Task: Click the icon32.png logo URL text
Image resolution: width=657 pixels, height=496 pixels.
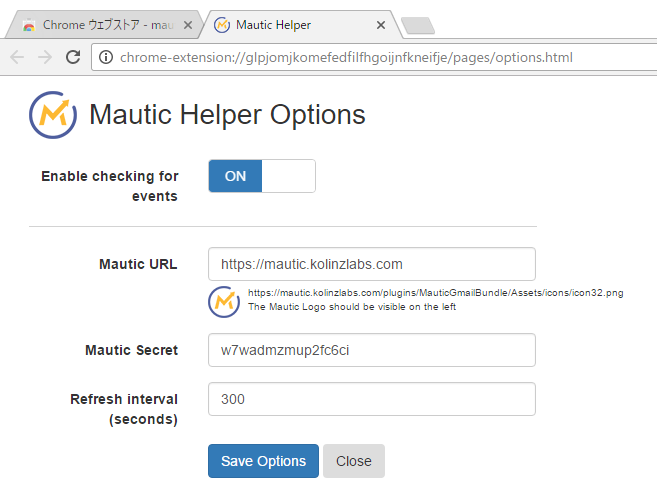Action: tap(435, 293)
